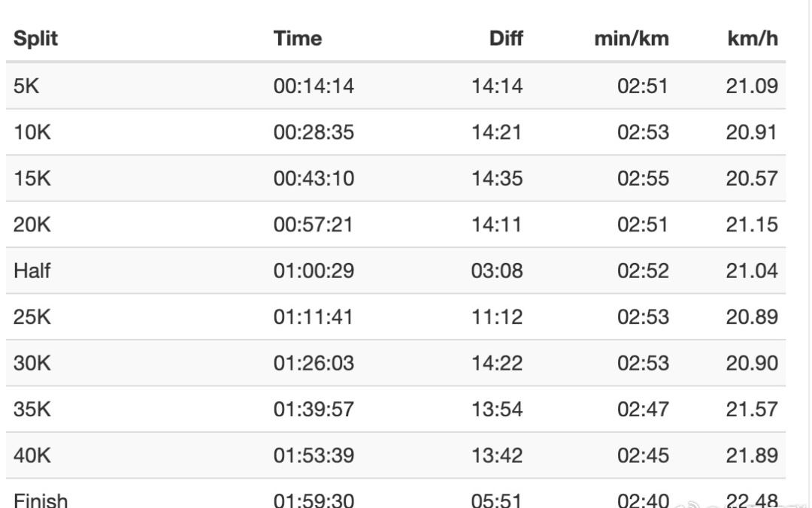Click the Time column header

click(298, 39)
